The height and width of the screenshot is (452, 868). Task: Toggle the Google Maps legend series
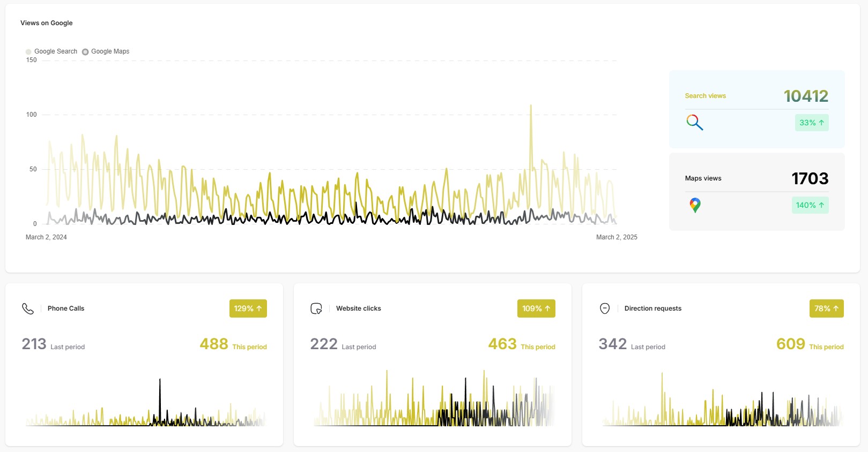point(106,51)
